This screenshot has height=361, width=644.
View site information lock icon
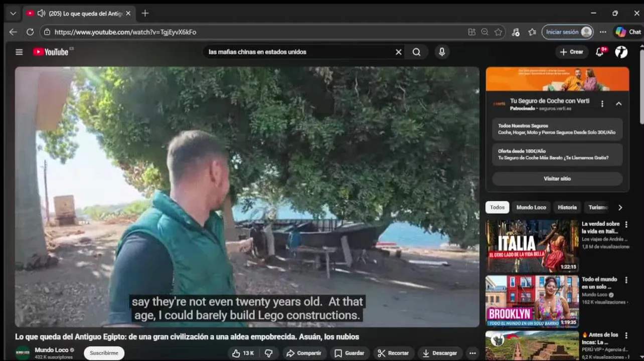tap(47, 32)
